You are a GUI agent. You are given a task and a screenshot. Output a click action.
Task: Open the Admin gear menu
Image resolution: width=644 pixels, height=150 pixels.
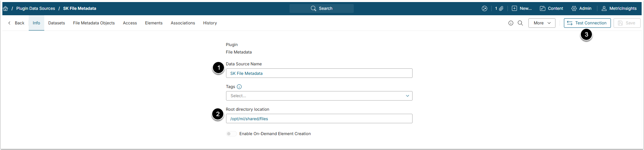coord(581,8)
